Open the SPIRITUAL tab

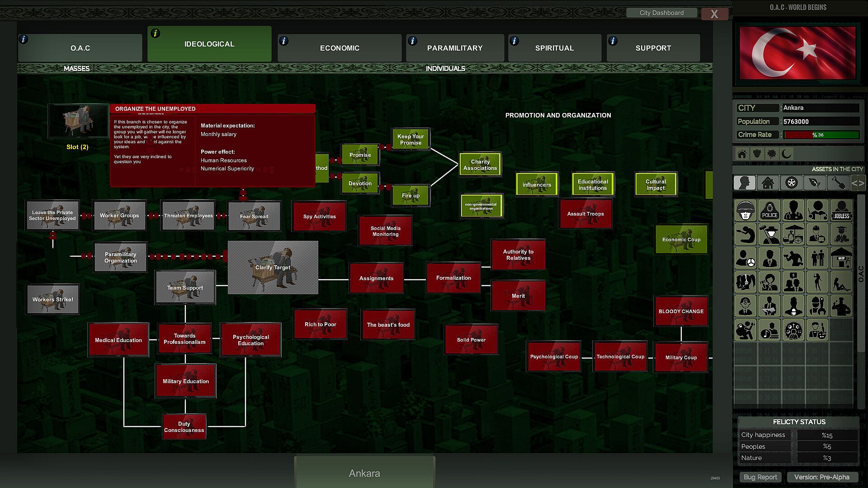coord(554,48)
